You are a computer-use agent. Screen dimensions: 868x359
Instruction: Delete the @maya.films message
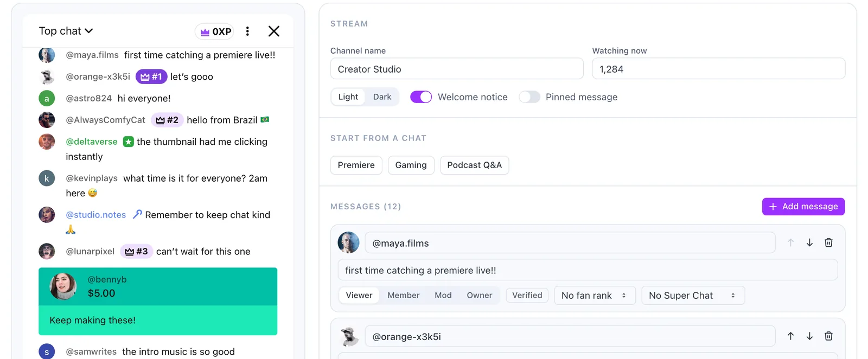[x=828, y=242]
